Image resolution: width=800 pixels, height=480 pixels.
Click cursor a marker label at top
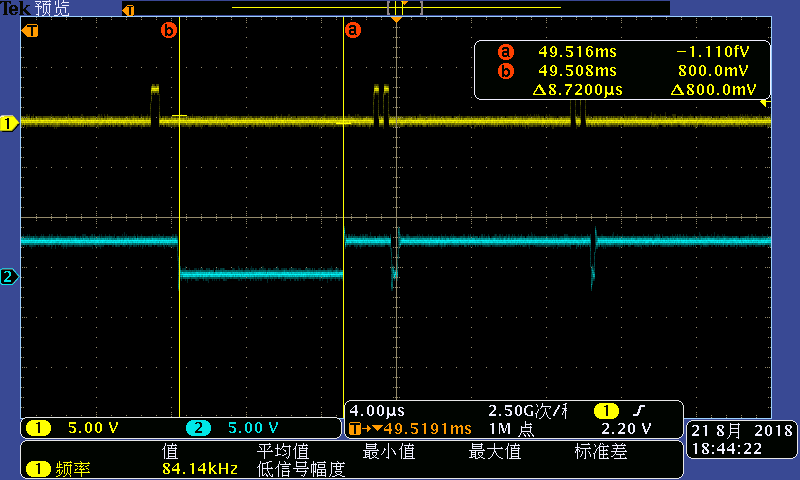353,30
